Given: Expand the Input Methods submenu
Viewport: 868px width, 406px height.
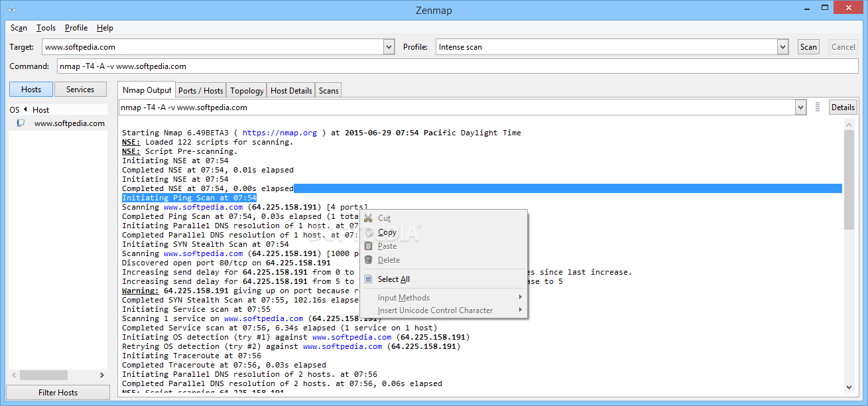Looking at the screenshot, I should 521,298.
